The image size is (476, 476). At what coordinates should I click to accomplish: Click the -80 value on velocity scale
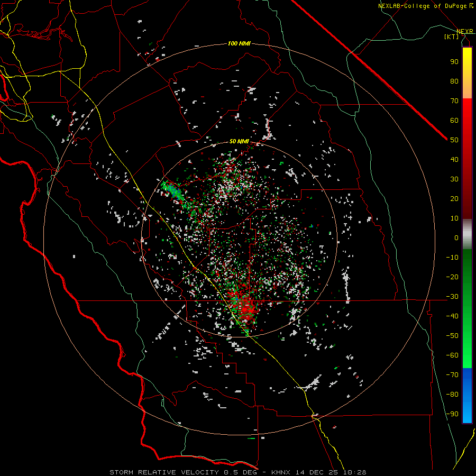[x=452, y=395]
